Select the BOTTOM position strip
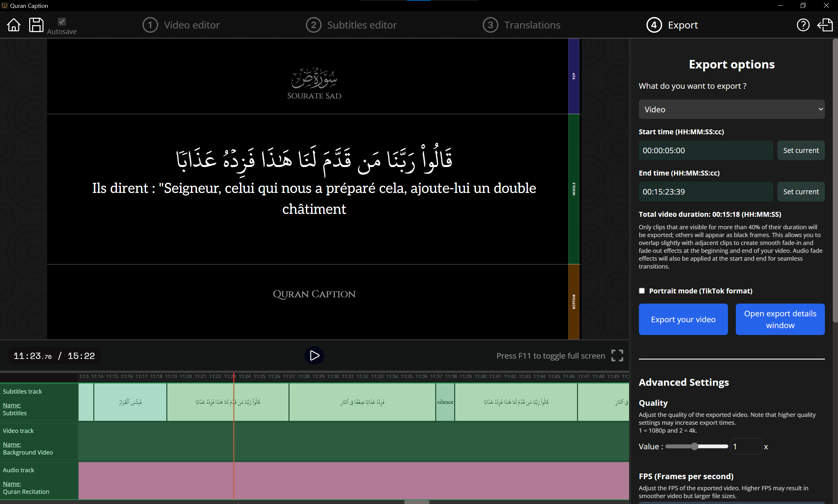The image size is (838, 504). (x=573, y=302)
